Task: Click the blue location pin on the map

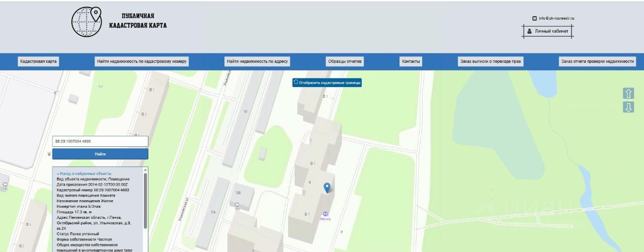Action: (327, 188)
